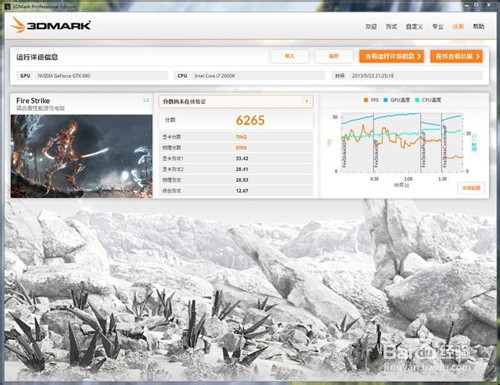This screenshot has height=385, width=500.
Task: Select the highlighted 结果 (Results) tab
Action: pos(458,26)
